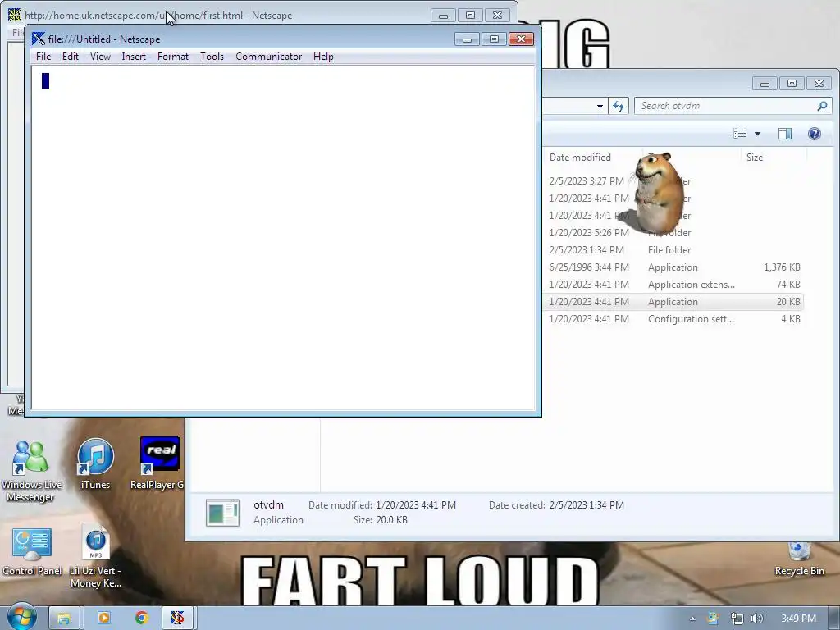Click the otvdm thumbnail in details pane
Image resolution: width=840 pixels, height=630 pixels.
[222, 513]
